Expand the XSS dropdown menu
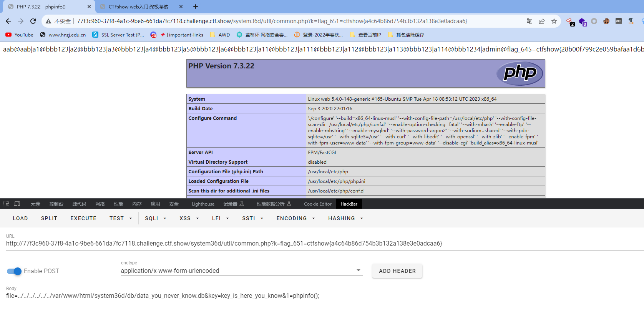This screenshot has width=644, height=332. pyautogui.click(x=189, y=218)
